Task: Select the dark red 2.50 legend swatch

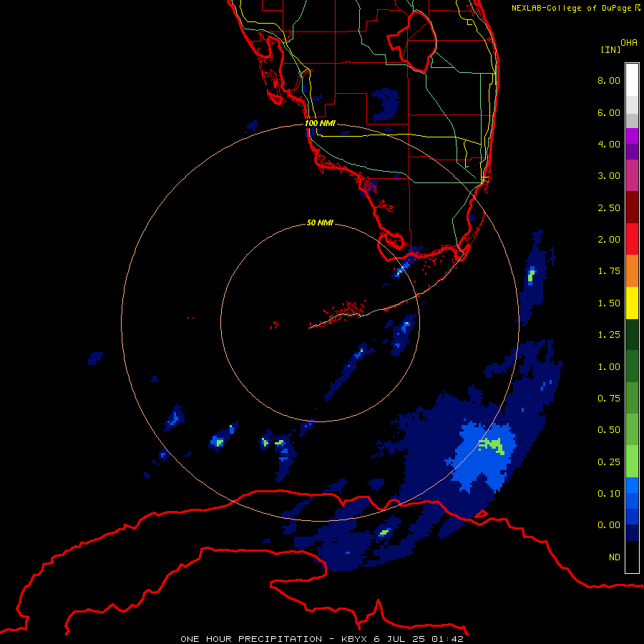Action: point(632,208)
